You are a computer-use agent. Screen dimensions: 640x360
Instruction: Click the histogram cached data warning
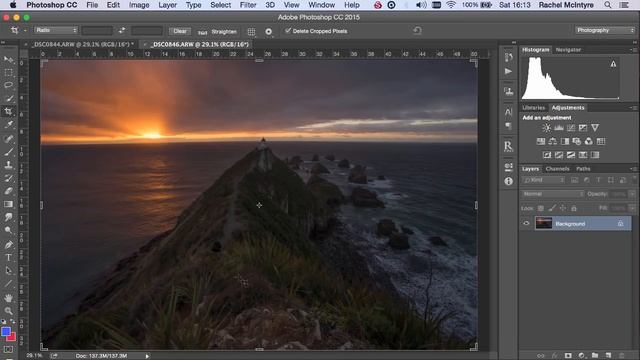tap(613, 64)
